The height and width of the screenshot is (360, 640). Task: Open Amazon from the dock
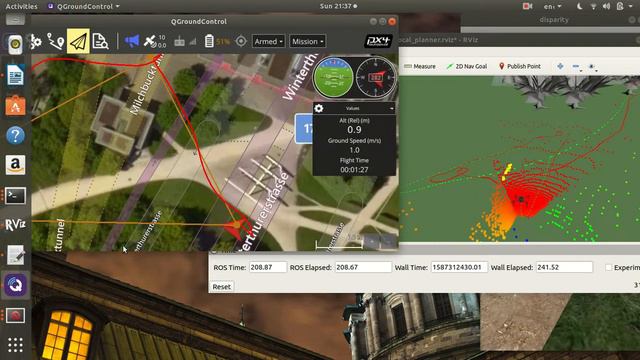15,165
